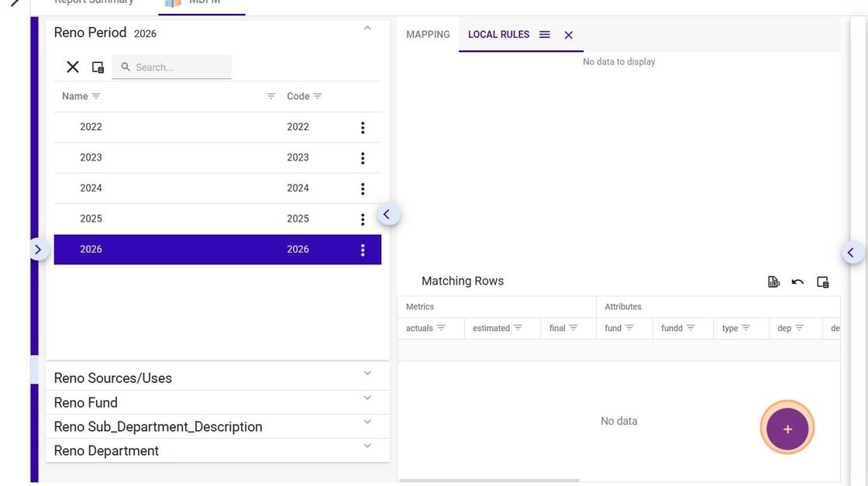Select the 2022 period name
Viewport: 868px width, 486px height.
[91, 127]
